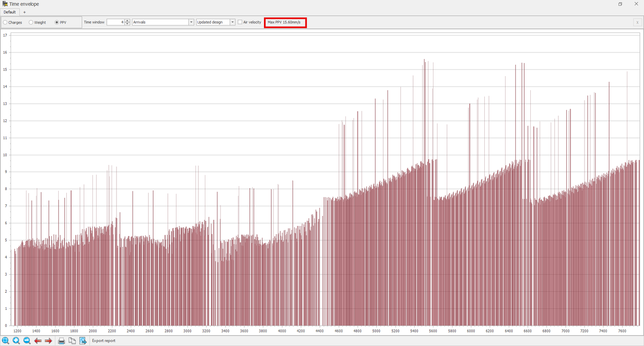The image size is (644, 346).
Task: Select the PPV radio button
Action: tap(57, 22)
